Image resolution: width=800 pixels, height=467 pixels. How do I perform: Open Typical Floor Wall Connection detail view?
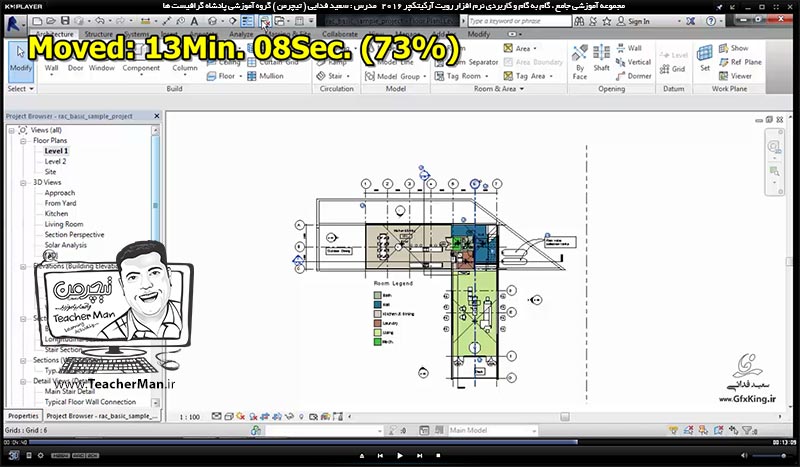[90, 402]
